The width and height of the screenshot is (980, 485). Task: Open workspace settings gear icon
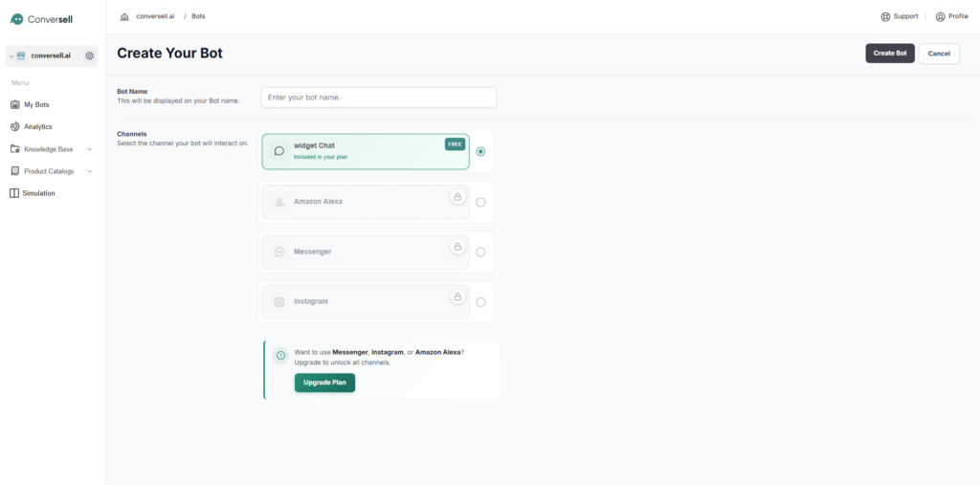click(90, 55)
